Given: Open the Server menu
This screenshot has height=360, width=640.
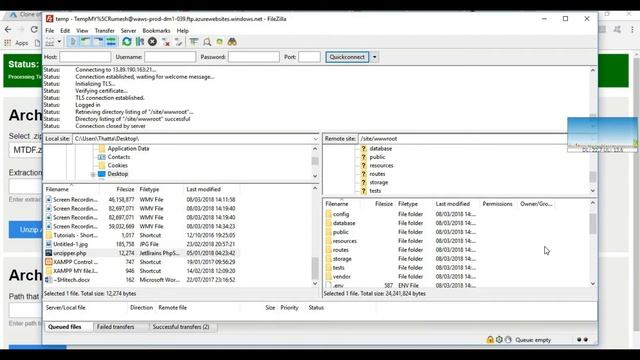Looking at the screenshot, I should pyautogui.click(x=128, y=31).
